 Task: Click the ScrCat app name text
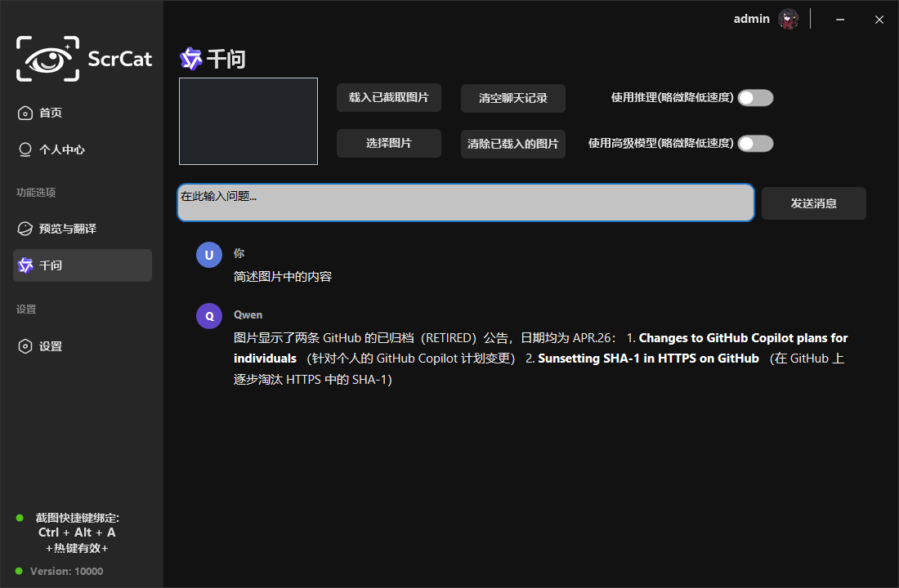click(120, 59)
